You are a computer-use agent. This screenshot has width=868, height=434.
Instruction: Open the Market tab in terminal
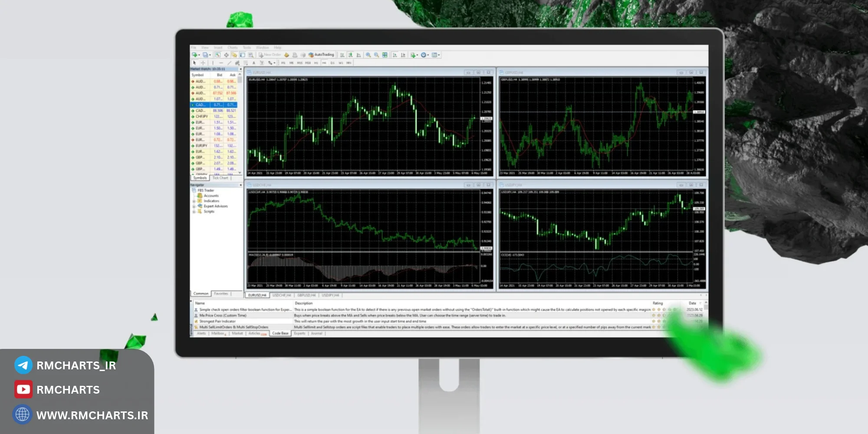[x=237, y=333]
